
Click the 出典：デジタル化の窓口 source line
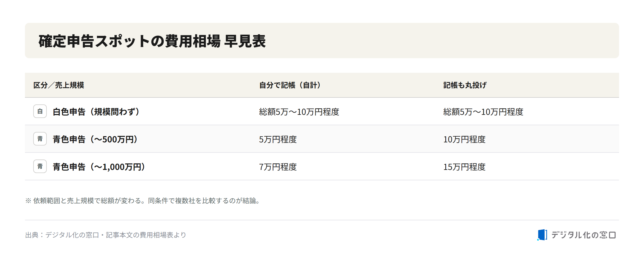click(x=106, y=235)
